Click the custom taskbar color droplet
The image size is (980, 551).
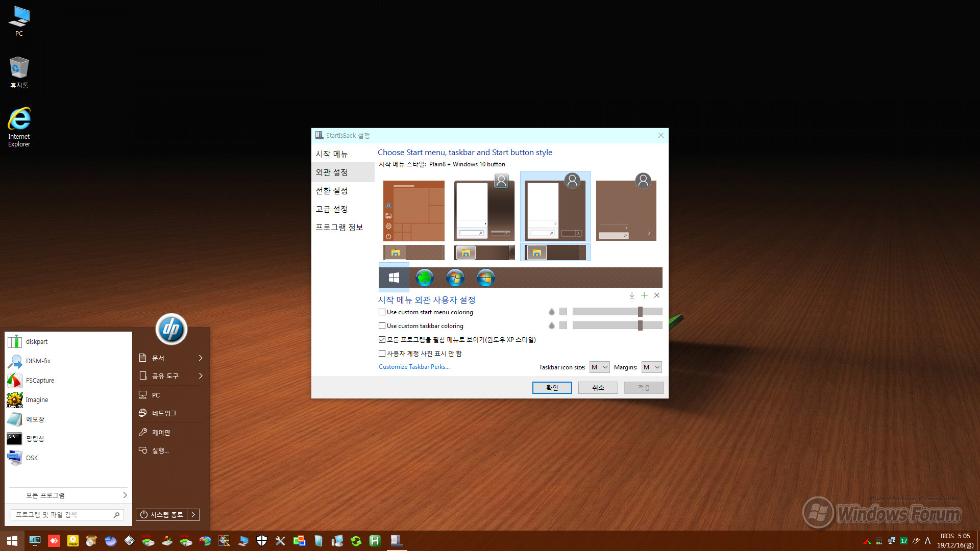pos(551,325)
